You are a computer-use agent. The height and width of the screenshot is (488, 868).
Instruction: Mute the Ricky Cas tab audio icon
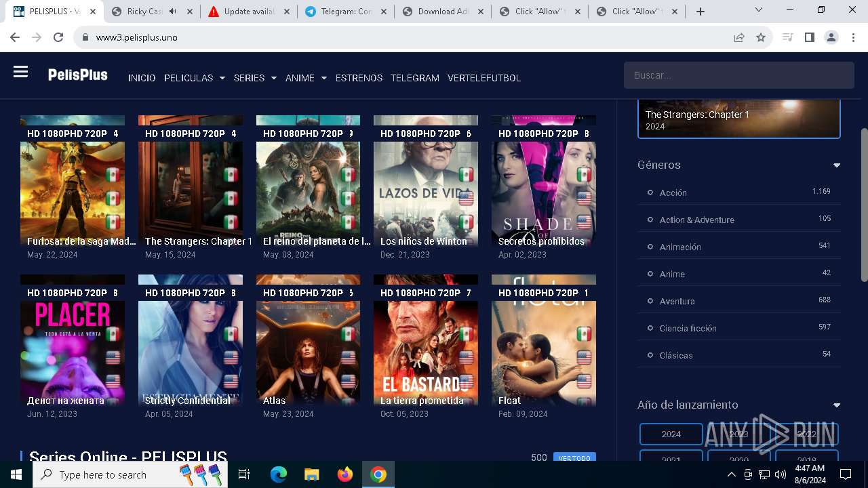point(172,12)
